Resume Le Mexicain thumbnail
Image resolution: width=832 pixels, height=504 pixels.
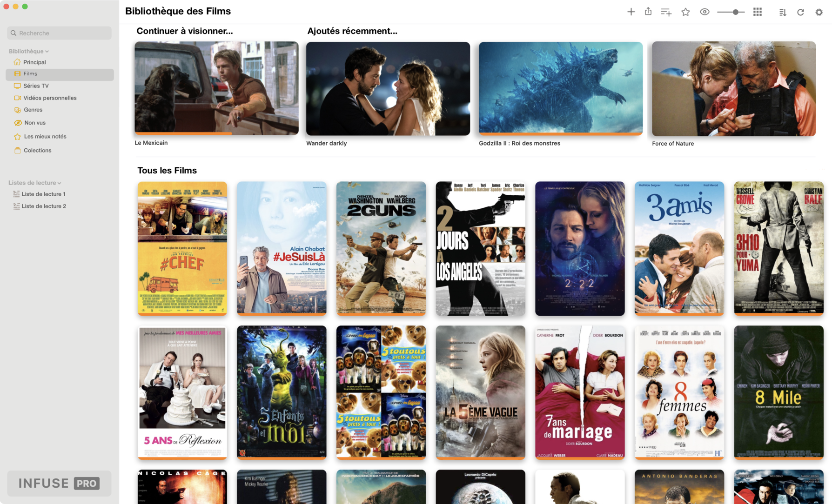point(216,88)
